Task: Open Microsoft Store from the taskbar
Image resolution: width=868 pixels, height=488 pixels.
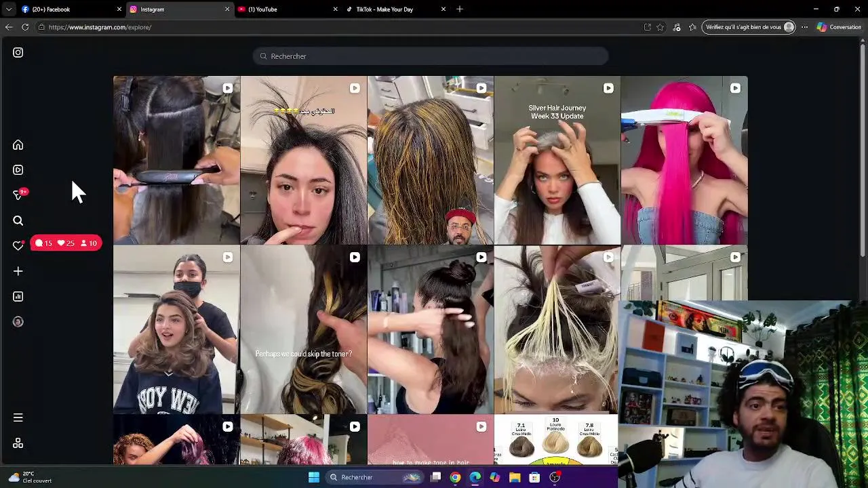Action: (534, 477)
